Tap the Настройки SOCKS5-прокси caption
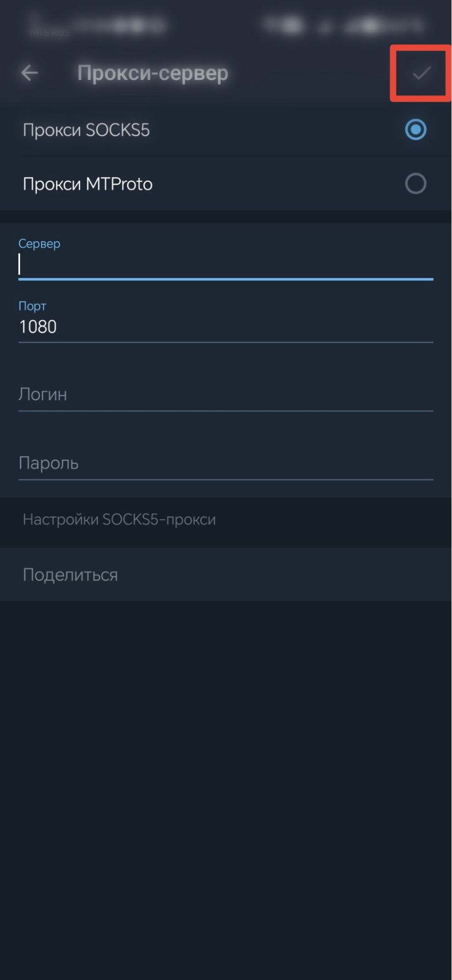The image size is (452, 980). [119, 520]
